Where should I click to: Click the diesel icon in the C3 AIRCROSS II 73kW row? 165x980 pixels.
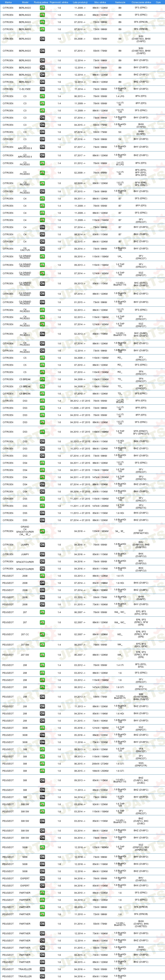coord(42,147)
